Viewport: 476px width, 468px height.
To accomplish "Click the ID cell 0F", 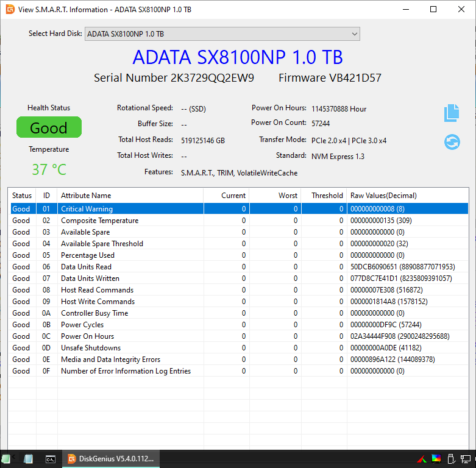I will click(46, 371).
